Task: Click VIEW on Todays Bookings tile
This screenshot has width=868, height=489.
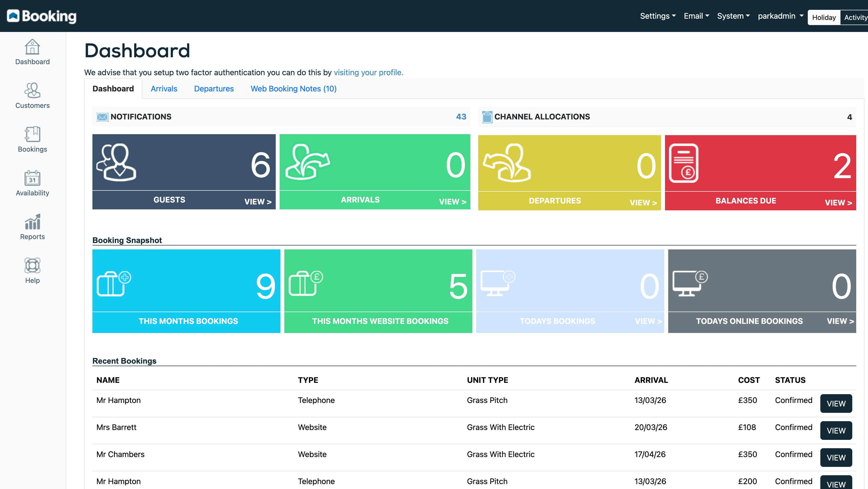Action: (648, 321)
